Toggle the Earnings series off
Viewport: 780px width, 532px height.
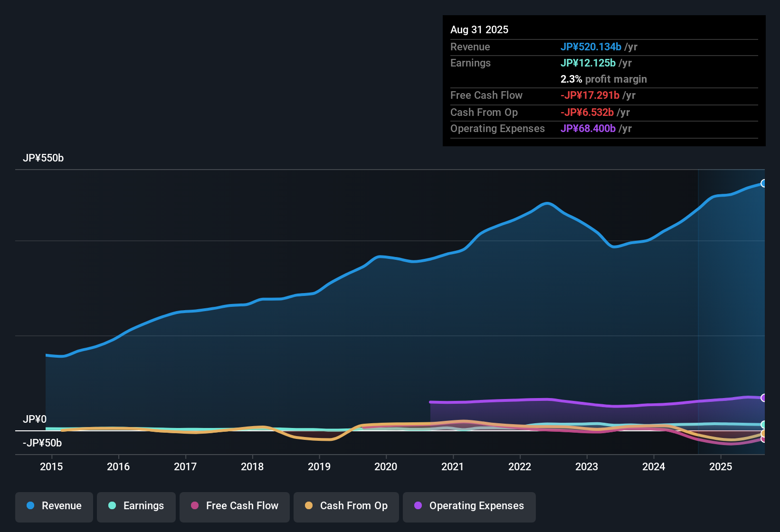(x=136, y=506)
